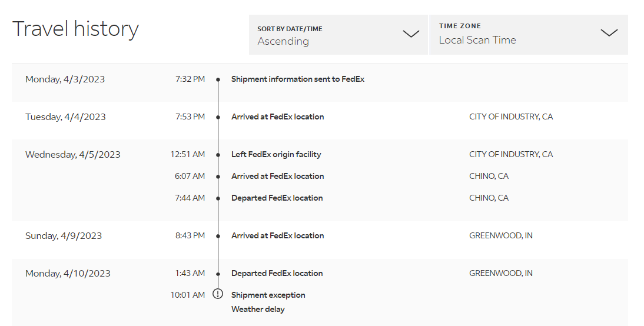Viewport: 644px width, 326px height.
Task: Click 'Left FedEx origin facility' status
Action: 276,154
